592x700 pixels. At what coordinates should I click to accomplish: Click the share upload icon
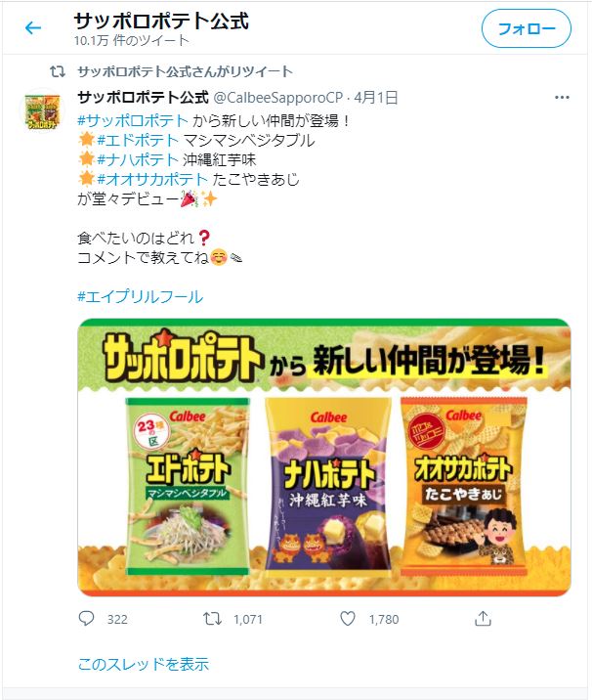(x=483, y=618)
